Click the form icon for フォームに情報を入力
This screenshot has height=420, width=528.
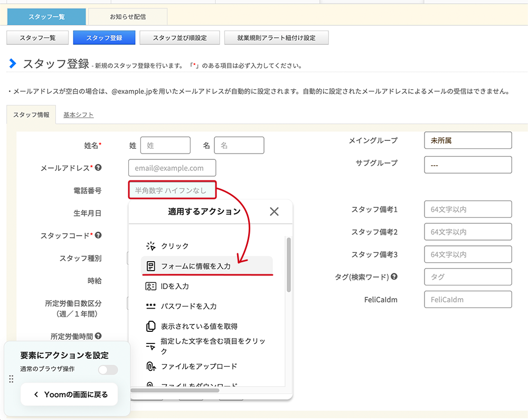click(151, 266)
